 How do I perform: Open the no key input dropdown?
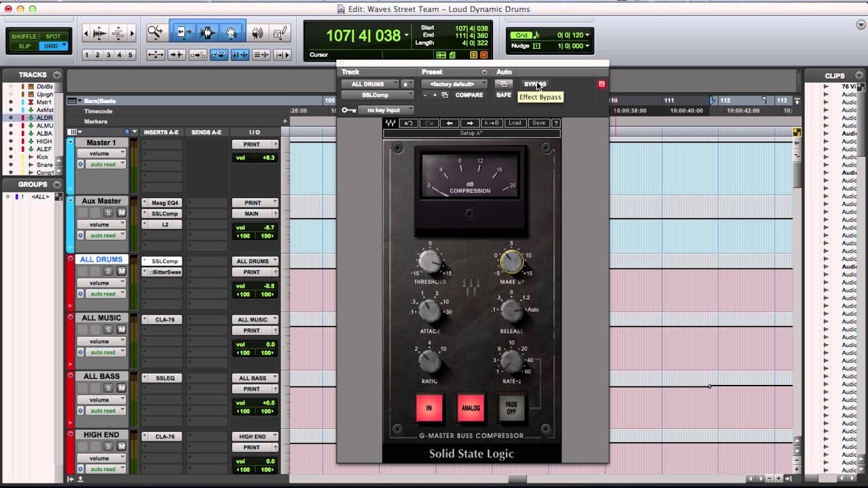[384, 110]
